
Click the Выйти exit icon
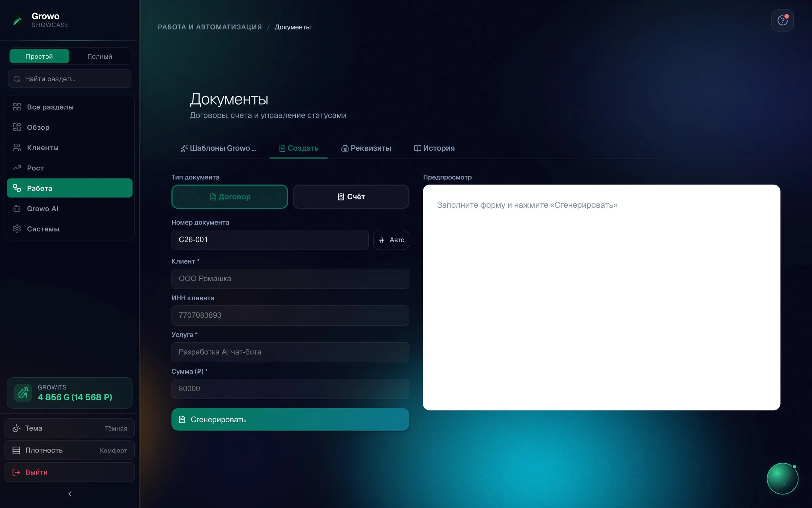pyautogui.click(x=16, y=472)
